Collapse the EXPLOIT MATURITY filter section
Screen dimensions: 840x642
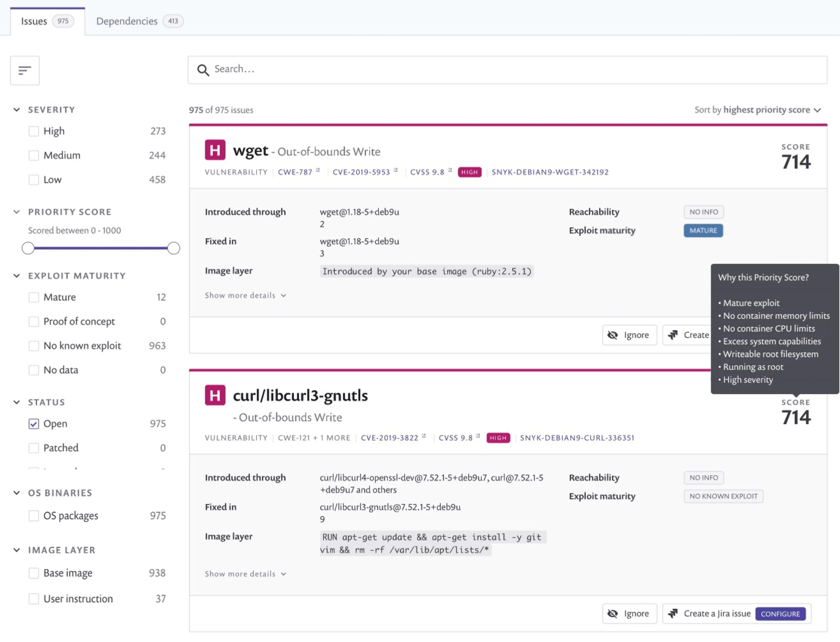point(16,275)
